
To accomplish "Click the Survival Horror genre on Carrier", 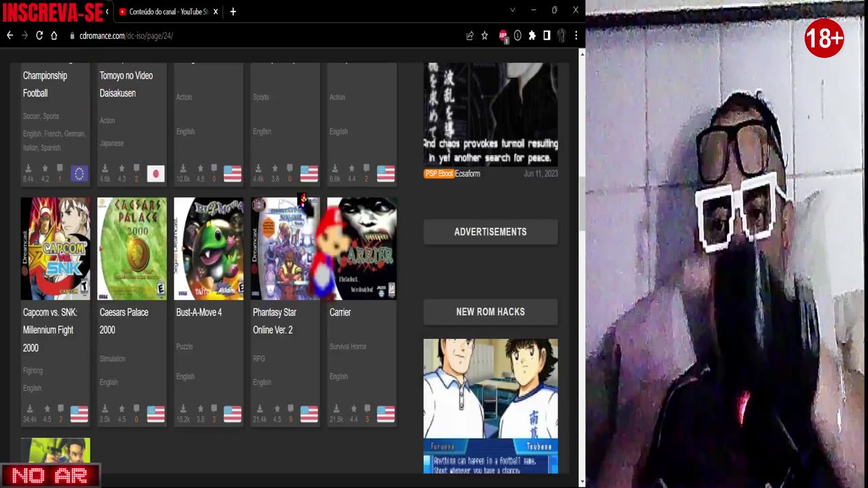I will (x=348, y=346).
